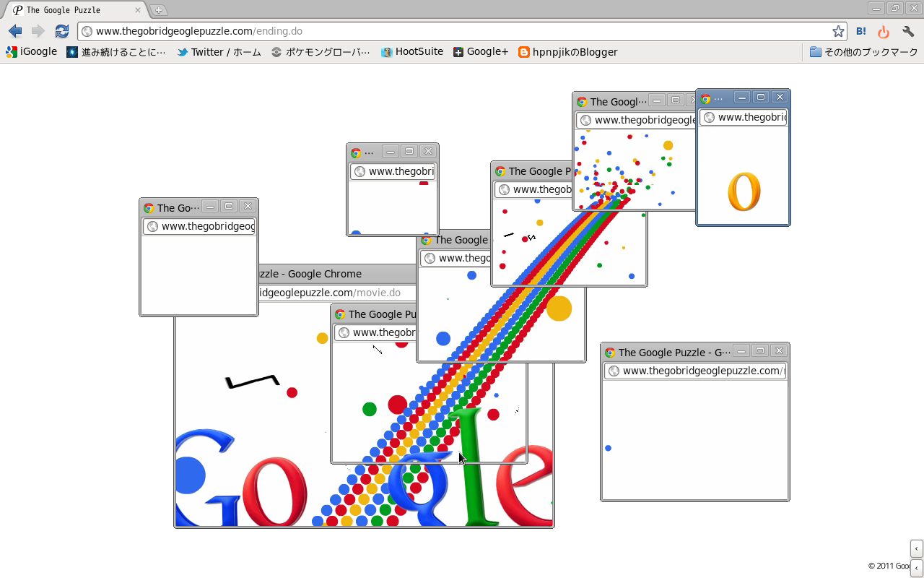
Task: Expand the その他のブックマーク folder
Action: click(x=863, y=52)
